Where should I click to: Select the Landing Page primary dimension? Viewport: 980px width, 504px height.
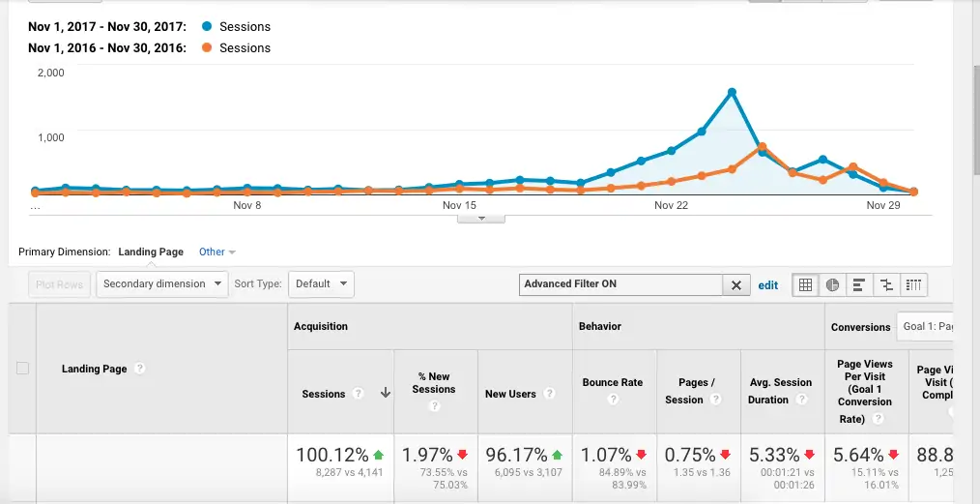coord(151,252)
